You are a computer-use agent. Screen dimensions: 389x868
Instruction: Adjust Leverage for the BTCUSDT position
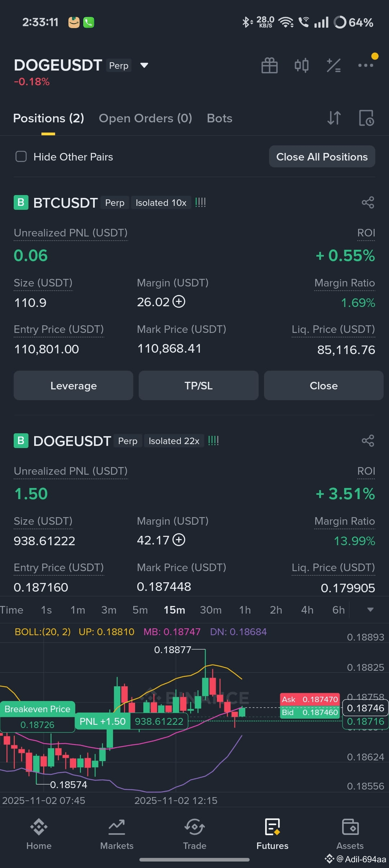tap(73, 385)
